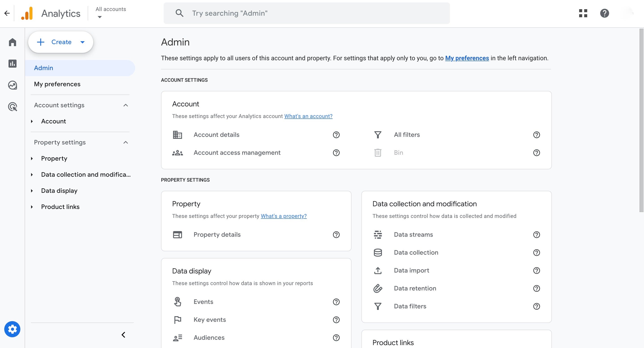Click the Admin gear icon at bottom left

point(12,329)
